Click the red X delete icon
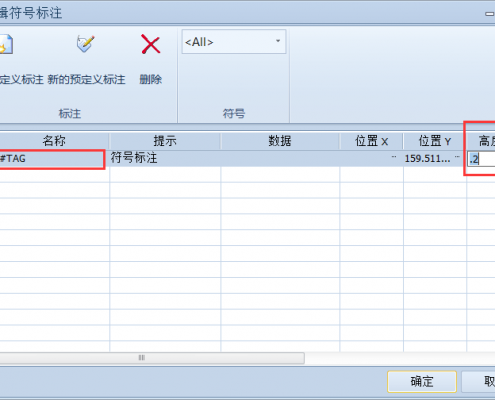 click(151, 44)
